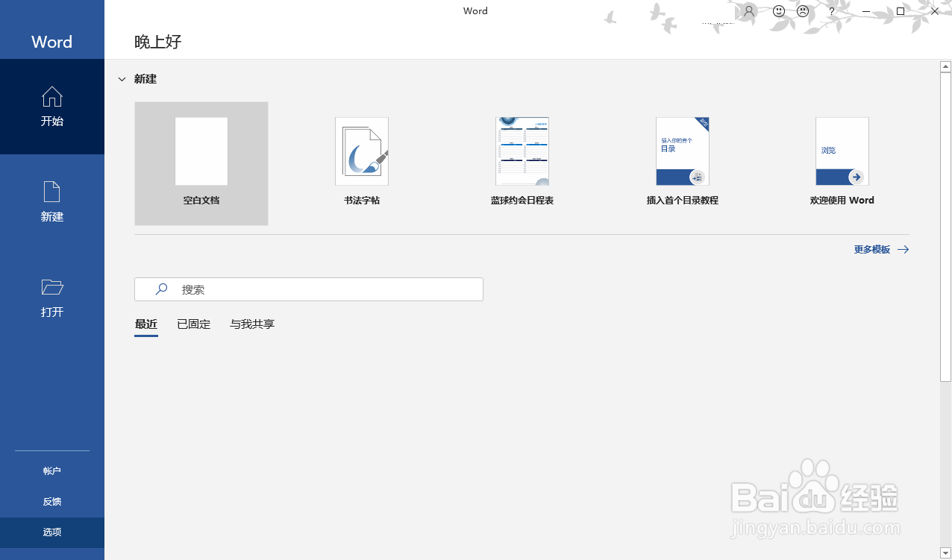Click the arrow next to 更多模板

click(x=903, y=250)
